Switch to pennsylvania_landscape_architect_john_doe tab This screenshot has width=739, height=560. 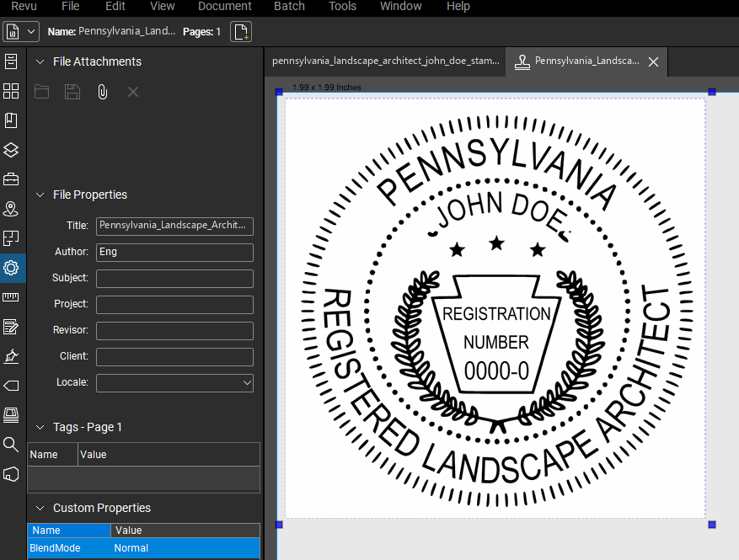(x=386, y=61)
